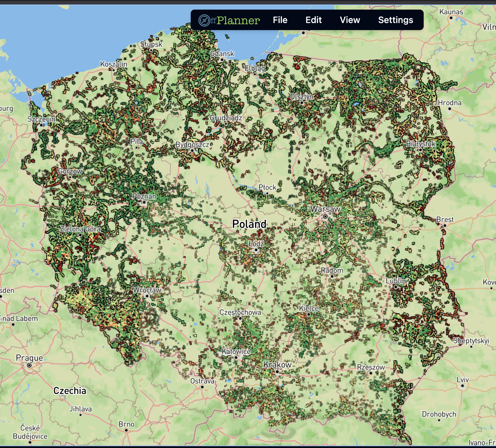Select the Poland country label
Viewport: 496px width, 448px height.
[249, 224]
